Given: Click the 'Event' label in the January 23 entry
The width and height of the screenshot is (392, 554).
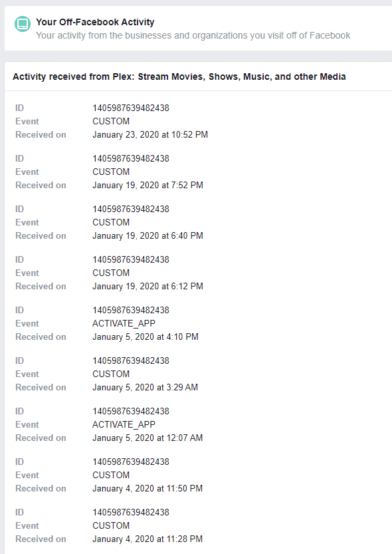Looking at the screenshot, I should 27,121.
